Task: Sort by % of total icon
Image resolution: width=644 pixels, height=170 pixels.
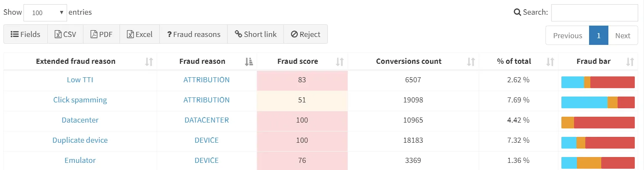Action: 550,62
